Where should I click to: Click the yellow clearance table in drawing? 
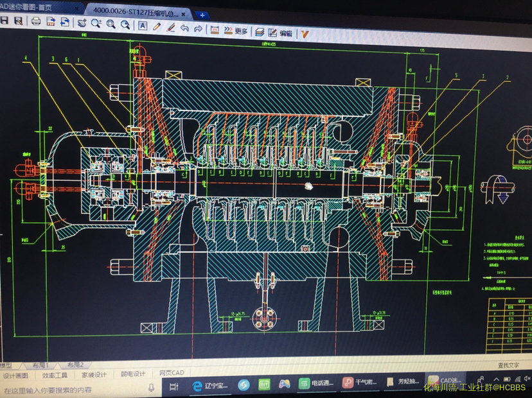(x=510, y=325)
